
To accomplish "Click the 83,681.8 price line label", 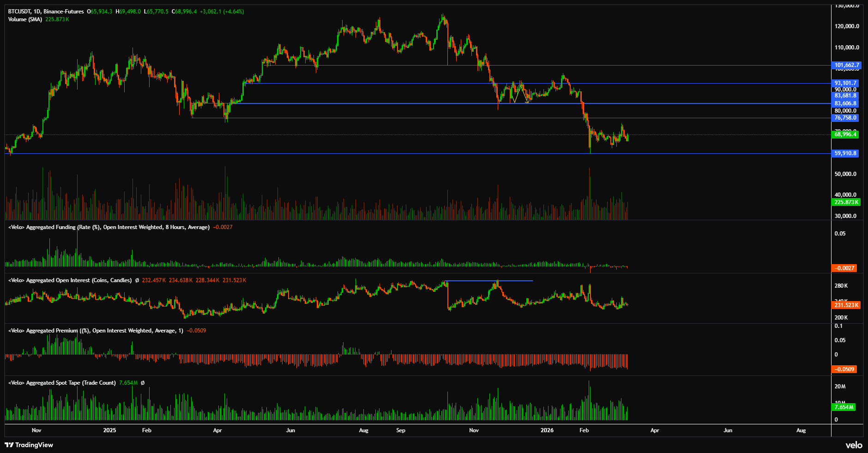I will click(845, 96).
